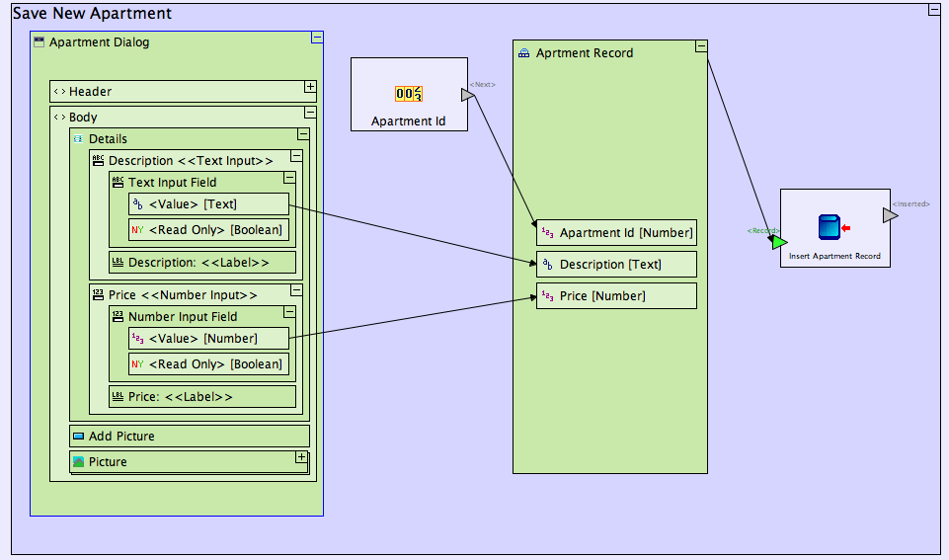Click the Insert Apartment Record database icon
The image size is (949, 560).
829,227
